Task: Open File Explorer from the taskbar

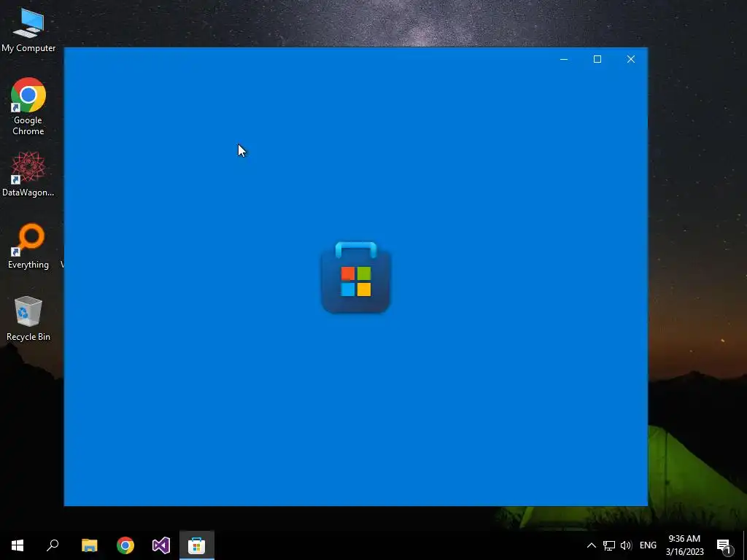Action: 89,545
